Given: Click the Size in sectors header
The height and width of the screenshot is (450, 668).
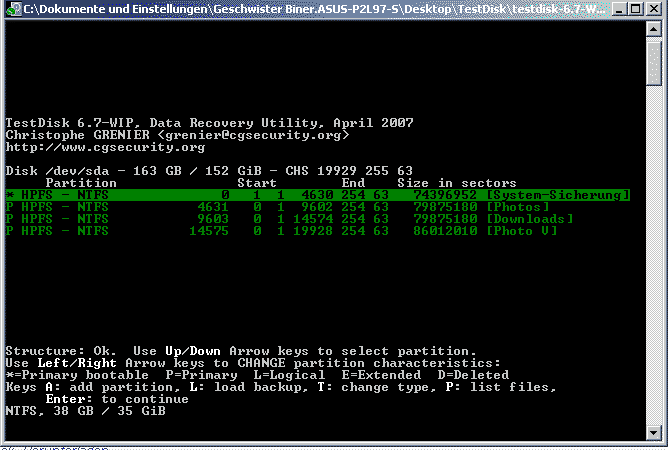Looking at the screenshot, I should click(457, 183).
